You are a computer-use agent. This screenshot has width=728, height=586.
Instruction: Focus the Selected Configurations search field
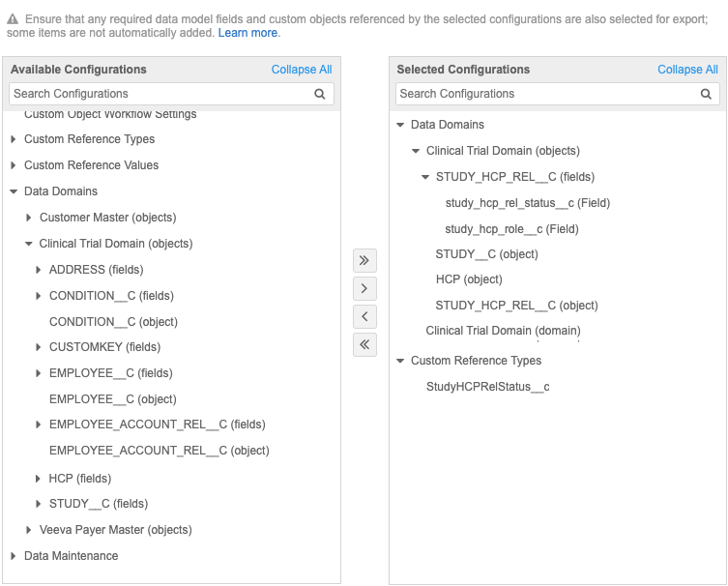click(x=546, y=94)
